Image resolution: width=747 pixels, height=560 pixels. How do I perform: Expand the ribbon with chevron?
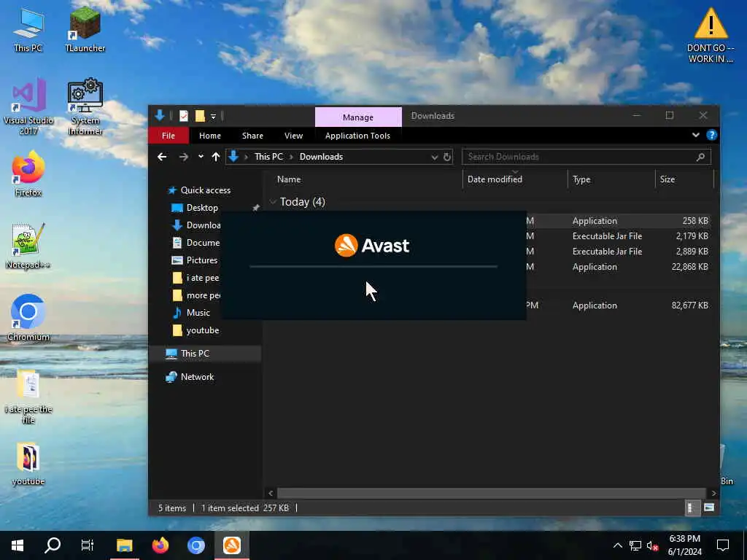click(x=695, y=135)
